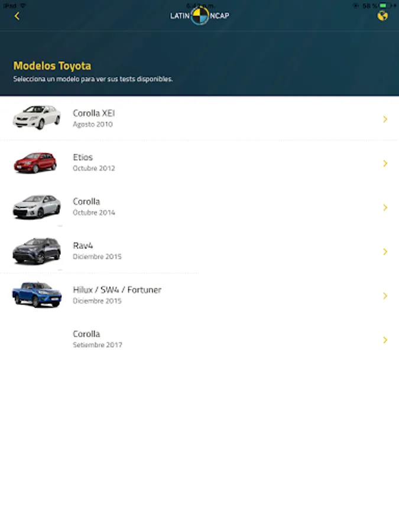Click Diciembre 2015 under Hilux

coord(97,301)
